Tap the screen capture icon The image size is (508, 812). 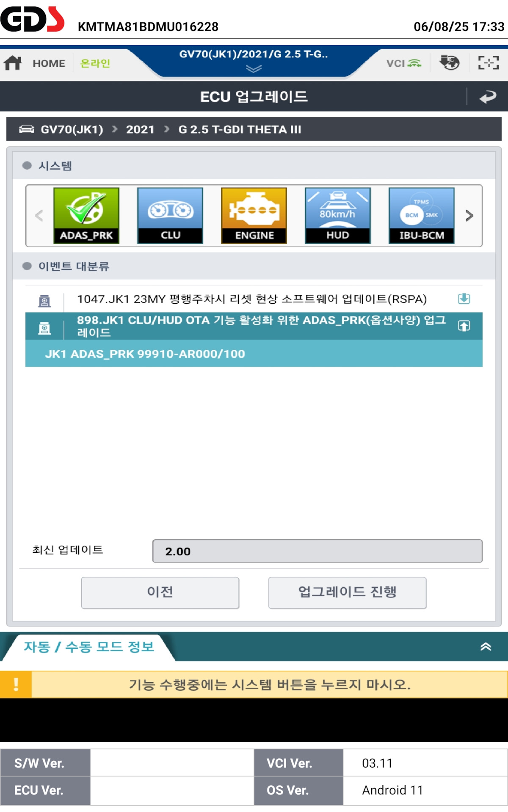click(489, 63)
